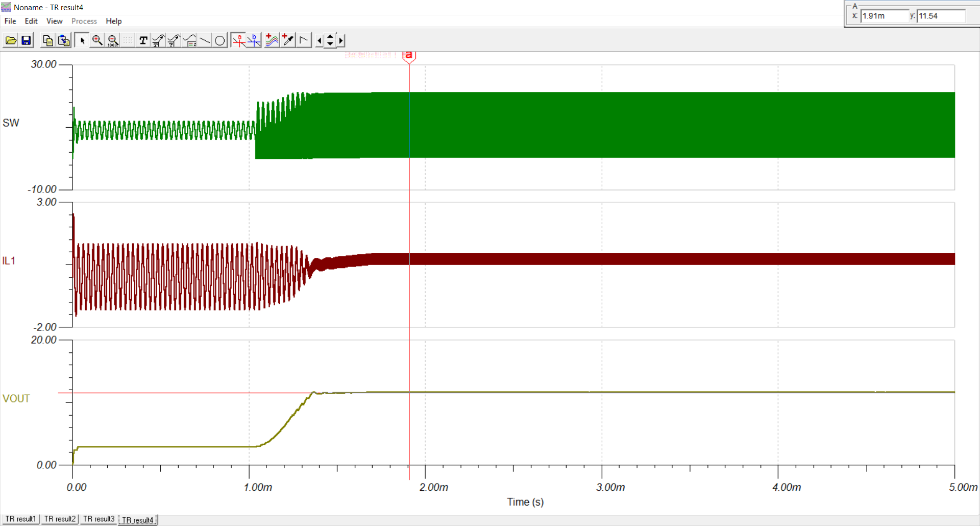Click the 1.00m time axis value
Viewport: 980px width, 526px height.
[258, 487]
